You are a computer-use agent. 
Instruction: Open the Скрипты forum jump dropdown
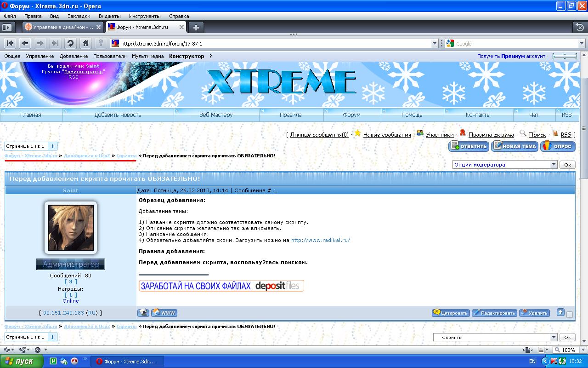495,337
